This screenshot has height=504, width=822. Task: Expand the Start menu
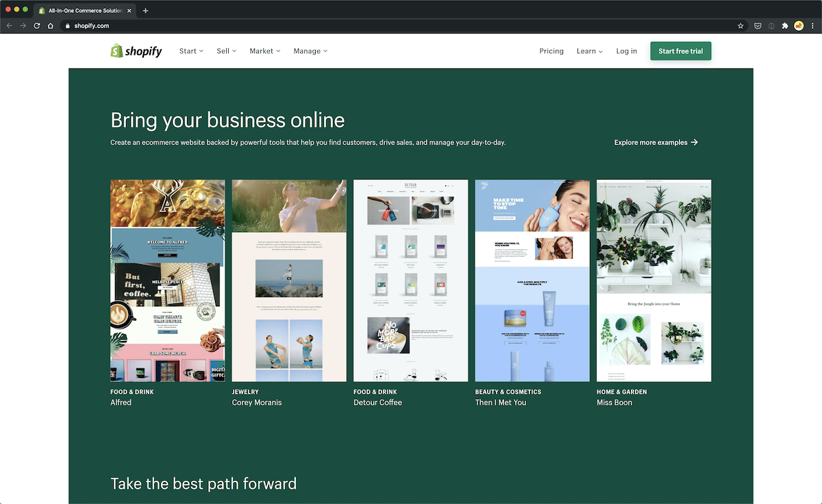tap(191, 51)
